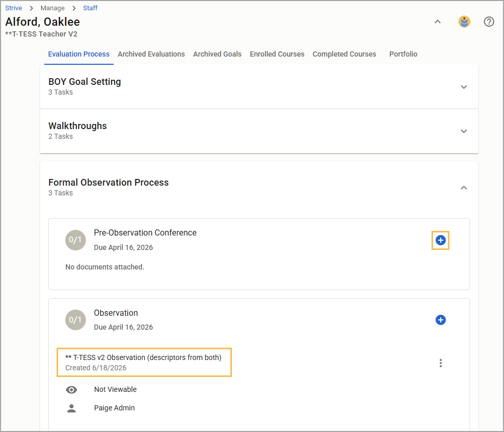The image size is (504, 432).
Task: Open the Portfolio tab
Action: 403,54
